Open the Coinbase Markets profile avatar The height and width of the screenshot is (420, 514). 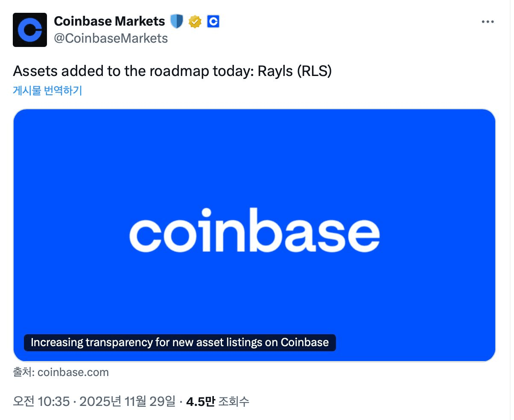[x=30, y=30]
